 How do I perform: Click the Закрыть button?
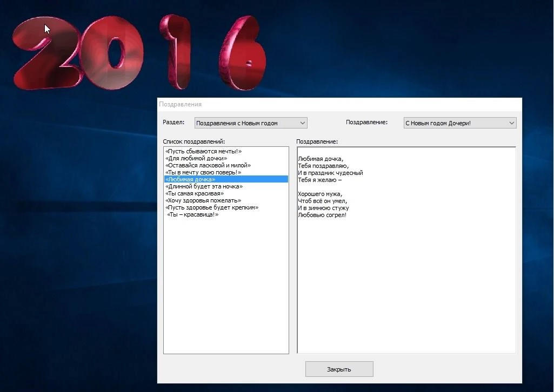339,369
